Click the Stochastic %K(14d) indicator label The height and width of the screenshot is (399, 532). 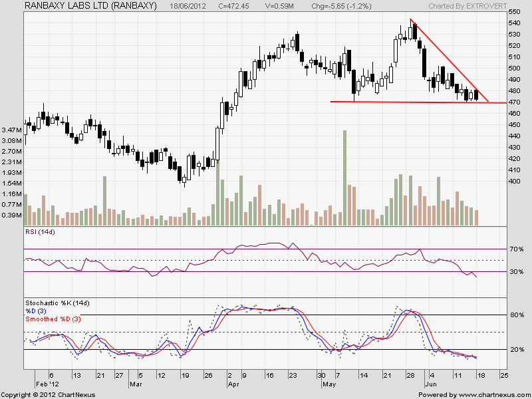click(57, 303)
